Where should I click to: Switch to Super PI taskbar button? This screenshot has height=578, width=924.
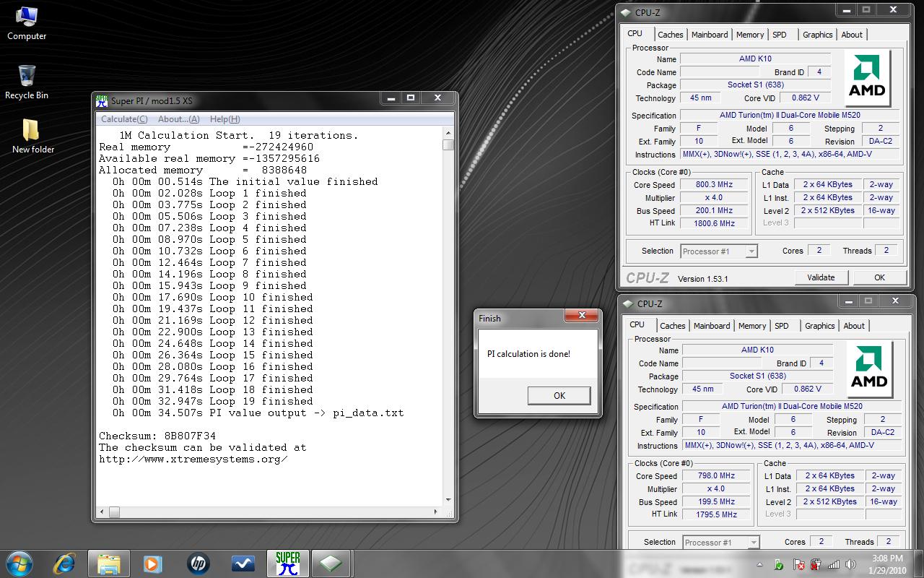[287, 564]
